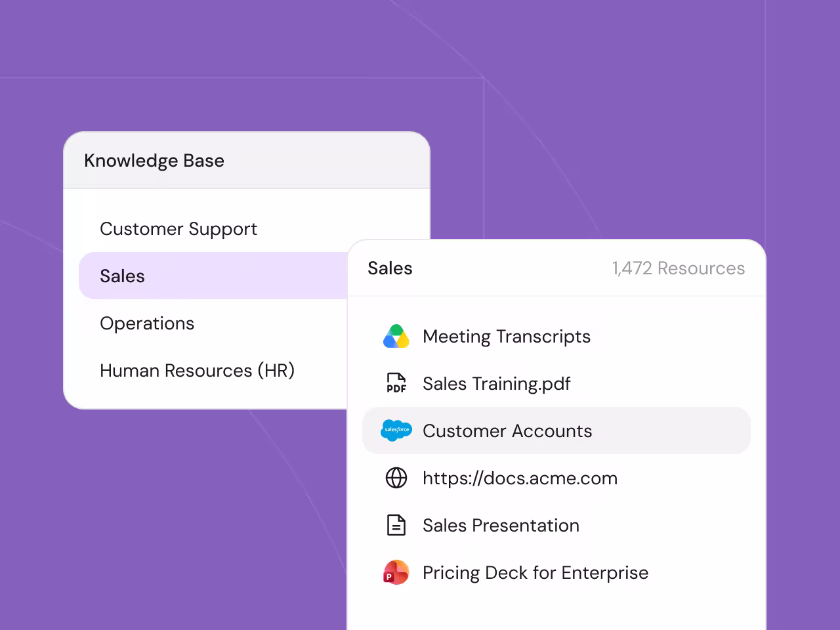Click the Google Drive icon beside Meeting Transcripts

396,336
